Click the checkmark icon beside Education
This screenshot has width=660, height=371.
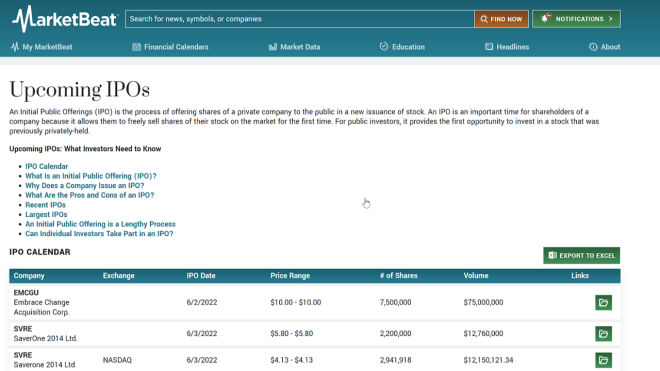coord(383,46)
